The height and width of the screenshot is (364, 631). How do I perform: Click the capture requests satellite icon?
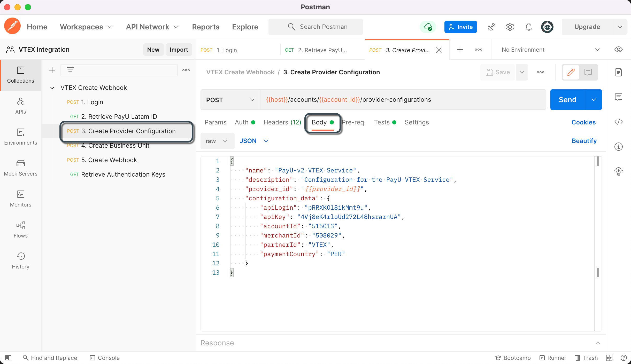tap(491, 27)
